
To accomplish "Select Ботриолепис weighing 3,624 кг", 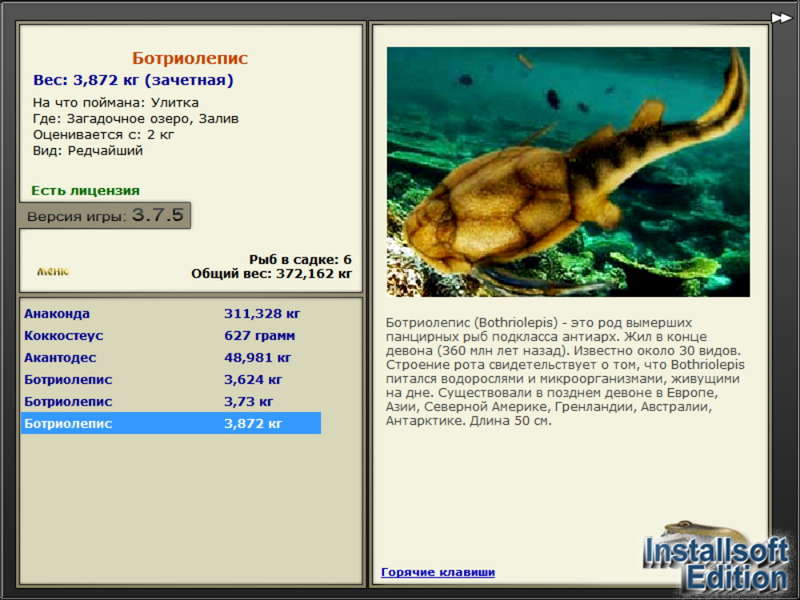I will 171,379.
